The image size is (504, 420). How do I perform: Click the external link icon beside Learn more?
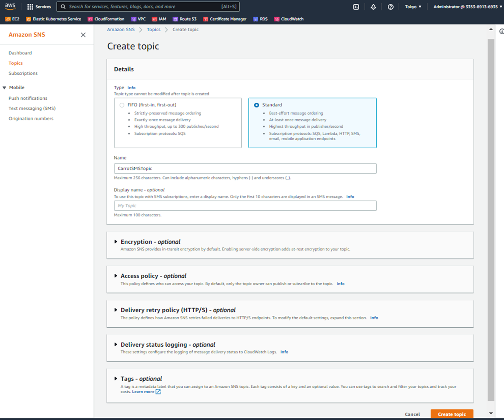coord(158,392)
